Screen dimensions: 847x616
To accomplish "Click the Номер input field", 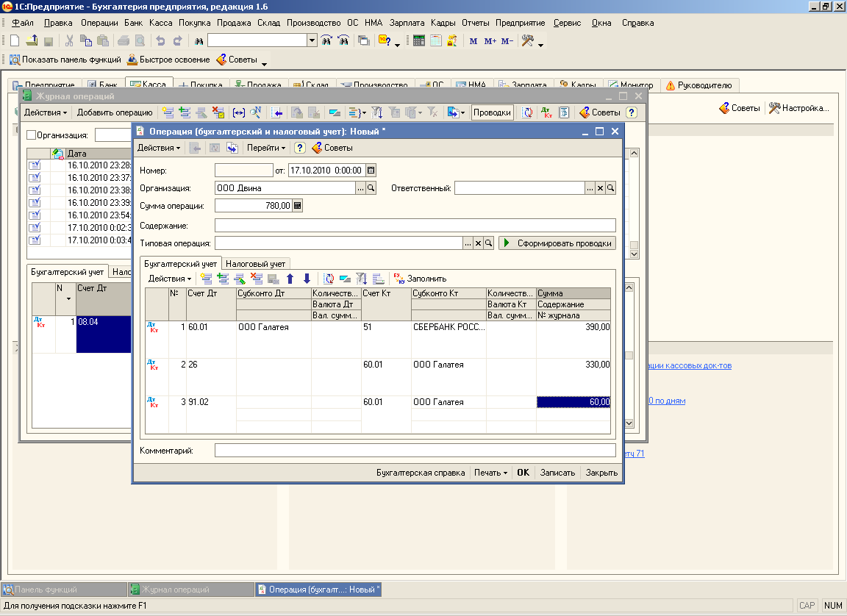I will point(243,171).
